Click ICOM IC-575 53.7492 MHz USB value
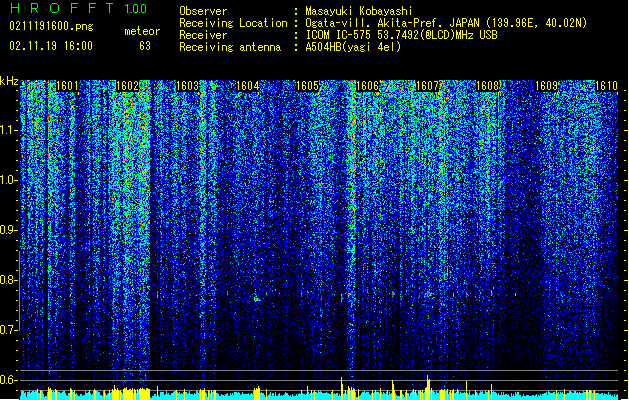Viewport: 629px width, 400px height. 402,35
